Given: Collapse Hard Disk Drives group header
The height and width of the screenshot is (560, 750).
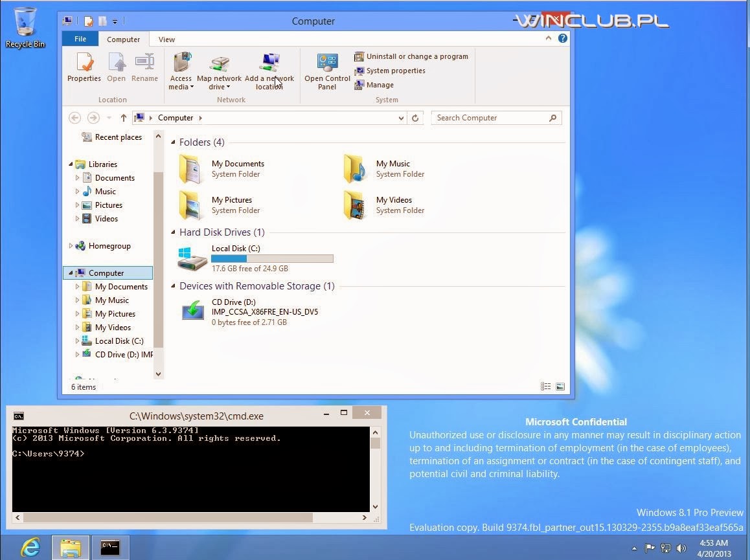Looking at the screenshot, I should pyautogui.click(x=173, y=232).
